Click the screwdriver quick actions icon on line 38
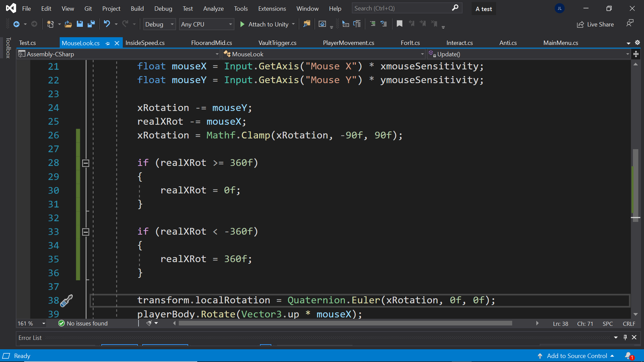644x362 pixels. tap(66, 301)
